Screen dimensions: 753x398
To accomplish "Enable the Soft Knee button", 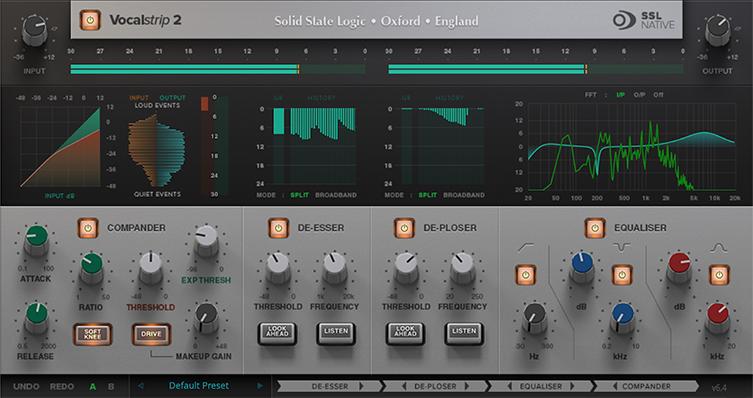I will pos(93,334).
